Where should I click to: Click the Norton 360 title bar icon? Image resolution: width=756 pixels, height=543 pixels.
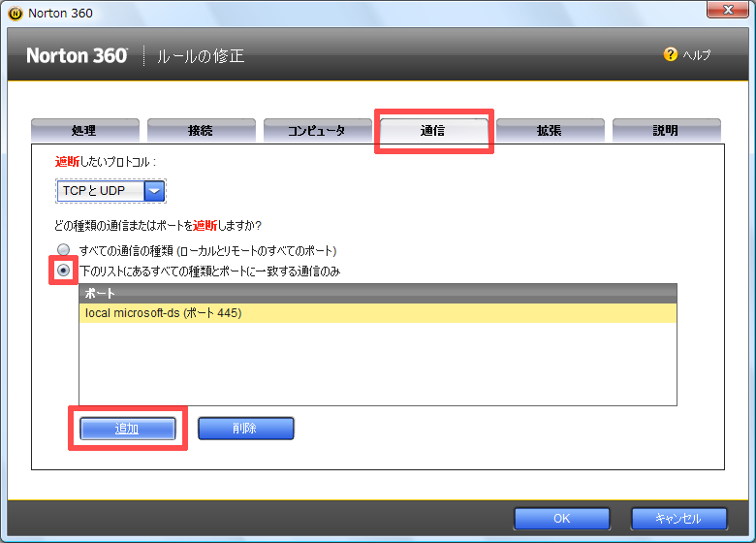[15, 14]
